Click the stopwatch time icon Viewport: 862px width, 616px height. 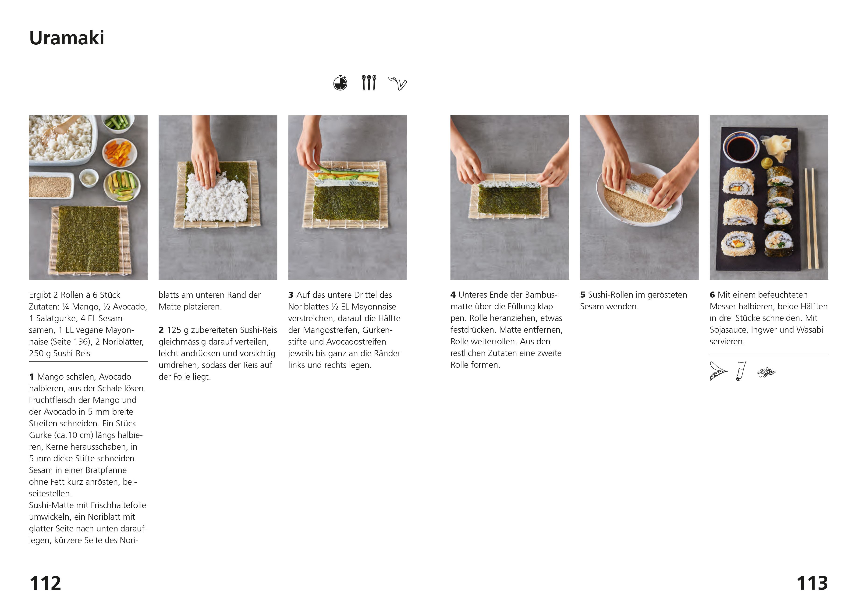pos(340,83)
